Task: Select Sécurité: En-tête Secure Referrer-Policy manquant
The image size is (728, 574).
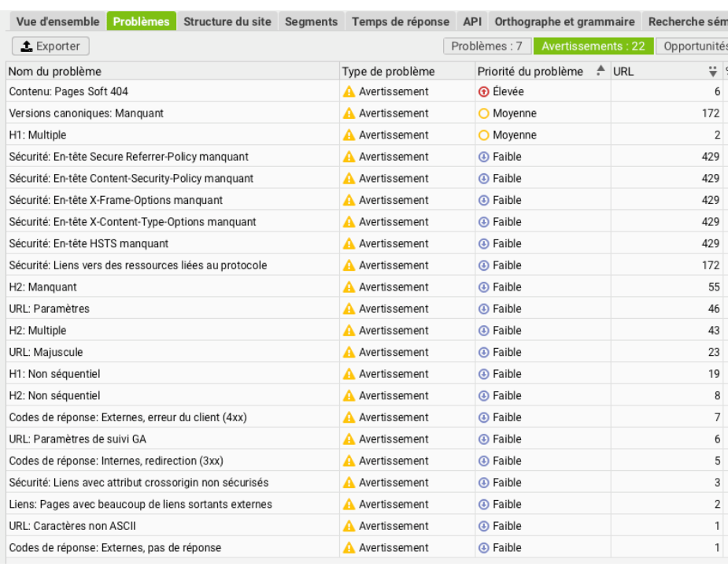Action: tap(128, 157)
